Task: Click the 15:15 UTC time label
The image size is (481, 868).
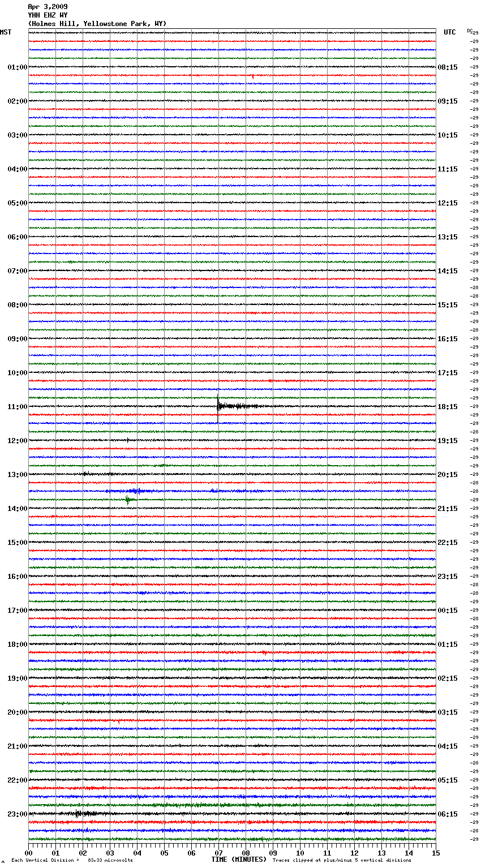Action: coord(448,305)
